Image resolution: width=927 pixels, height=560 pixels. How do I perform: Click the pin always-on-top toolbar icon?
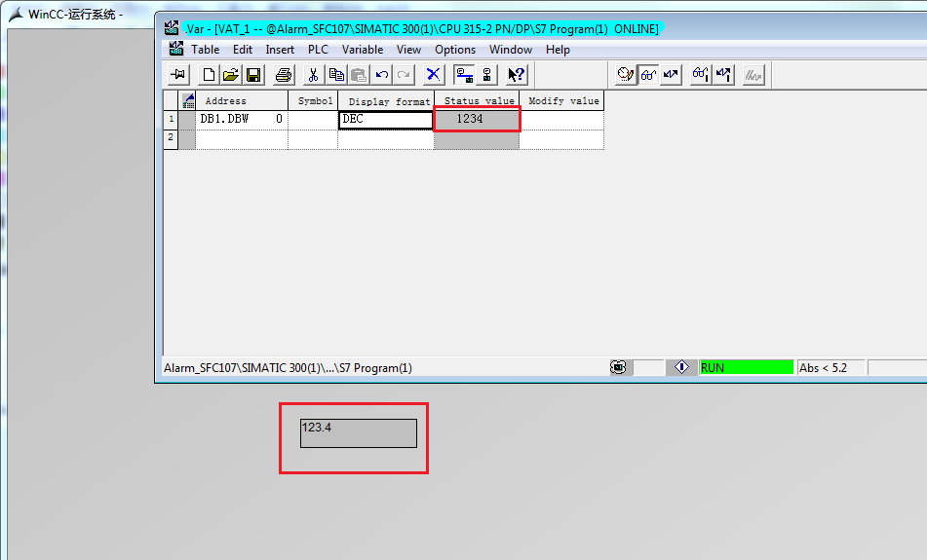(x=177, y=75)
